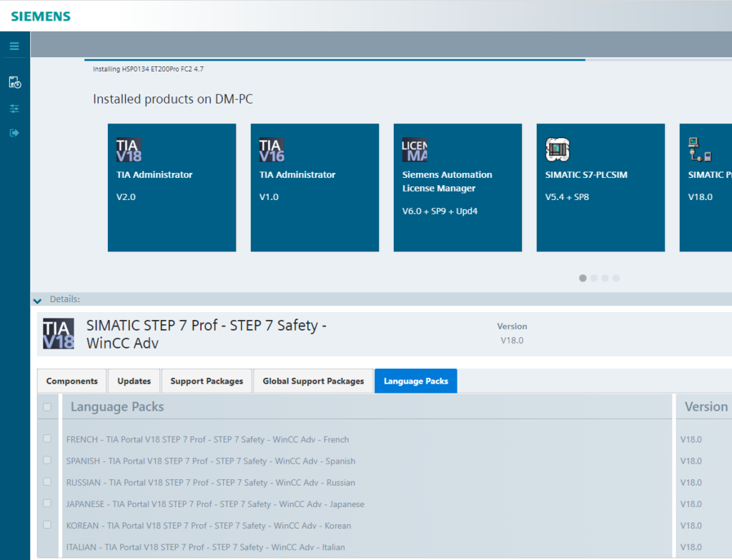This screenshot has width=732, height=560.
Task: Check the JAPANESE language pack checkbox
Action: coord(47,503)
